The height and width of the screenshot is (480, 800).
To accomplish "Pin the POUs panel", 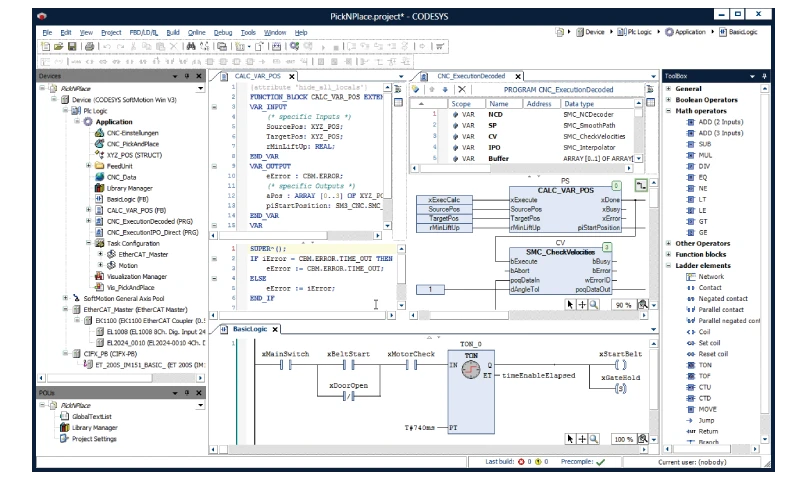I will (x=187, y=393).
